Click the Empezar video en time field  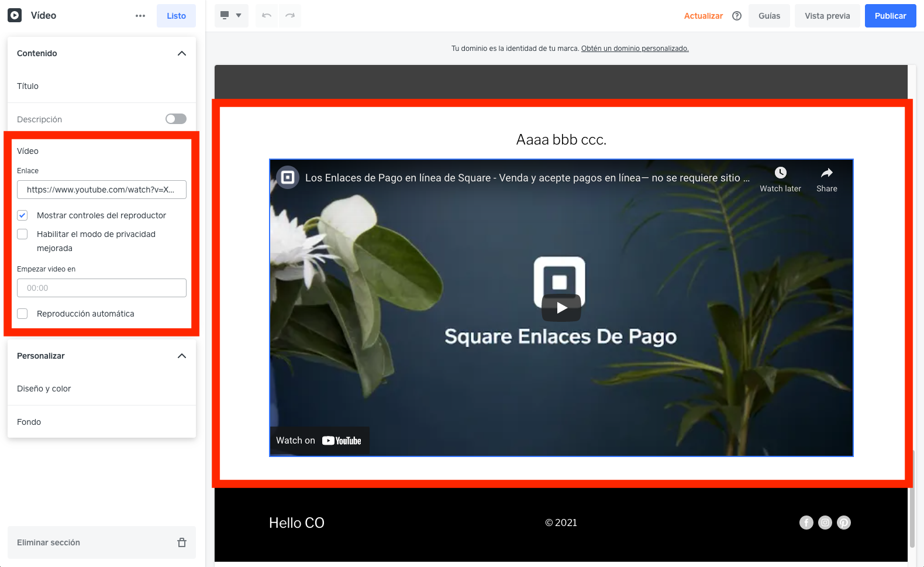click(x=102, y=288)
